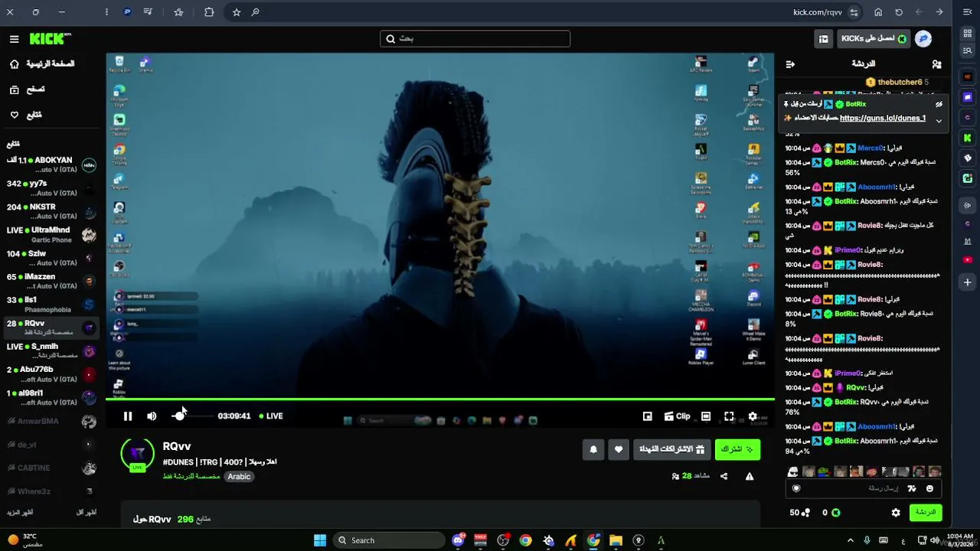The width and height of the screenshot is (980, 551).
Task: Open video player settings gear
Action: tap(753, 416)
